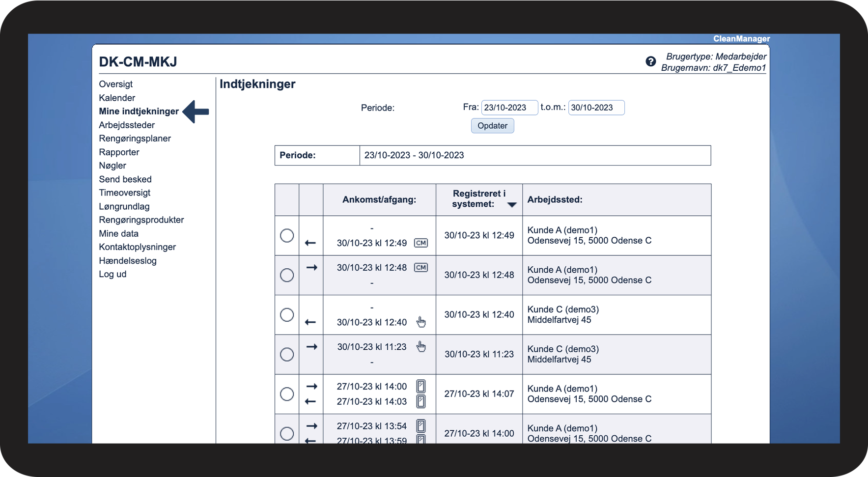Image resolution: width=868 pixels, height=477 pixels.
Task: Open the help question mark icon
Action: pyautogui.click(x=650, y=61)
